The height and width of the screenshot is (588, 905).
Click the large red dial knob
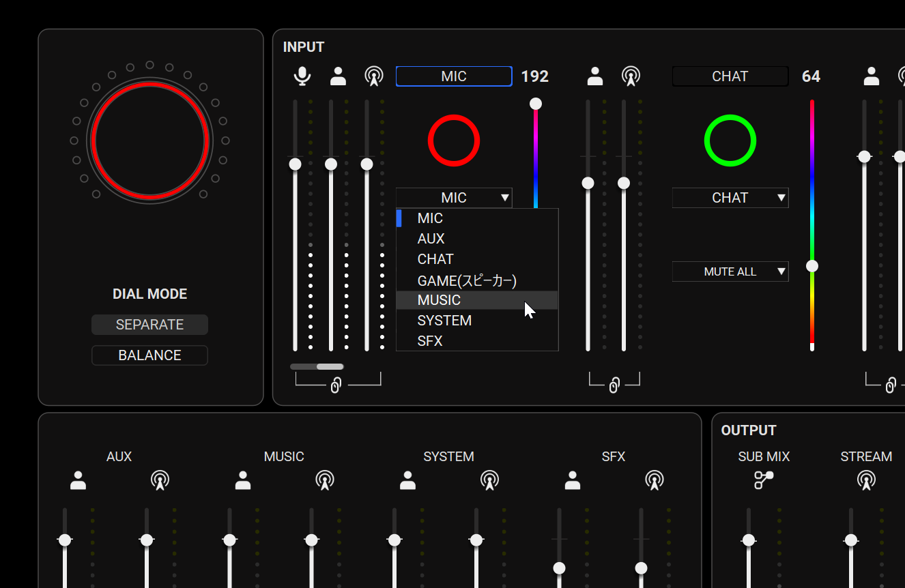click(149, 141)
